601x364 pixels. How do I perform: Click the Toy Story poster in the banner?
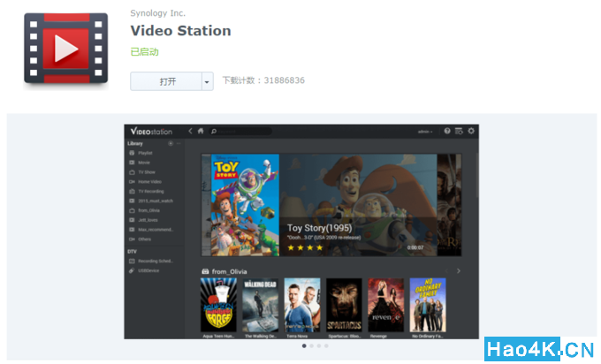(245, 205)
